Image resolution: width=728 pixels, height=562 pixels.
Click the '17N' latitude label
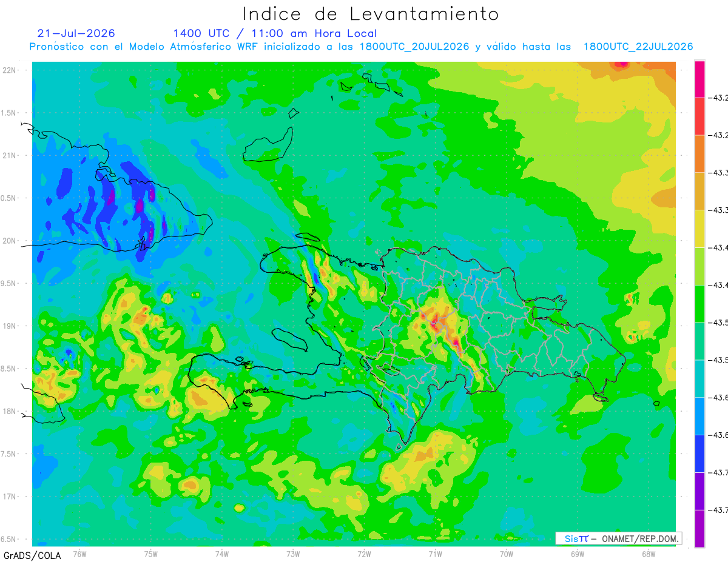pyautogui.click(x=9, y=497)
